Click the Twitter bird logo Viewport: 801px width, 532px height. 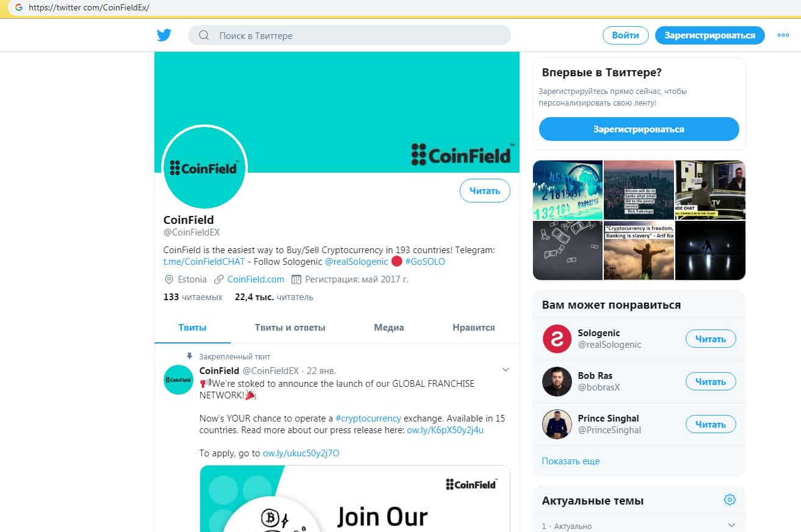coord(164,35)
